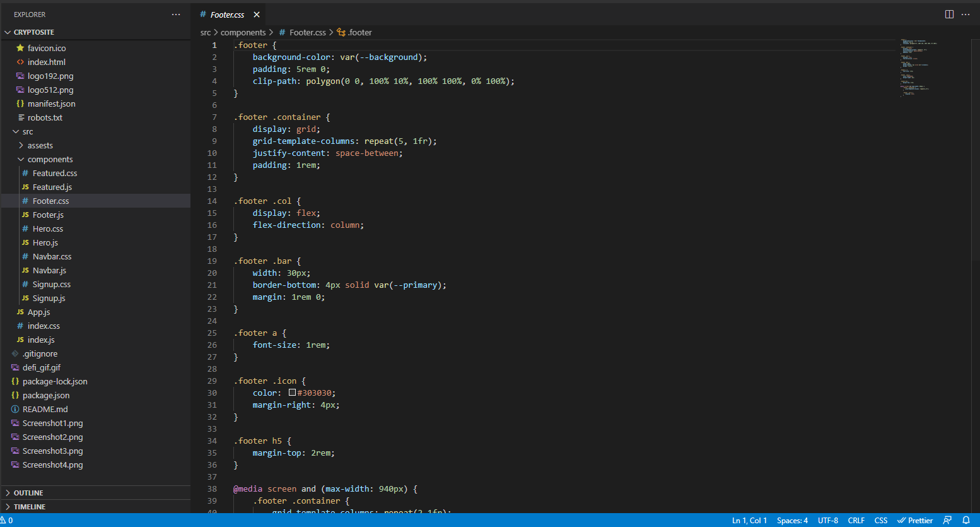Close the Footer.css tab

tap(257, 15)
